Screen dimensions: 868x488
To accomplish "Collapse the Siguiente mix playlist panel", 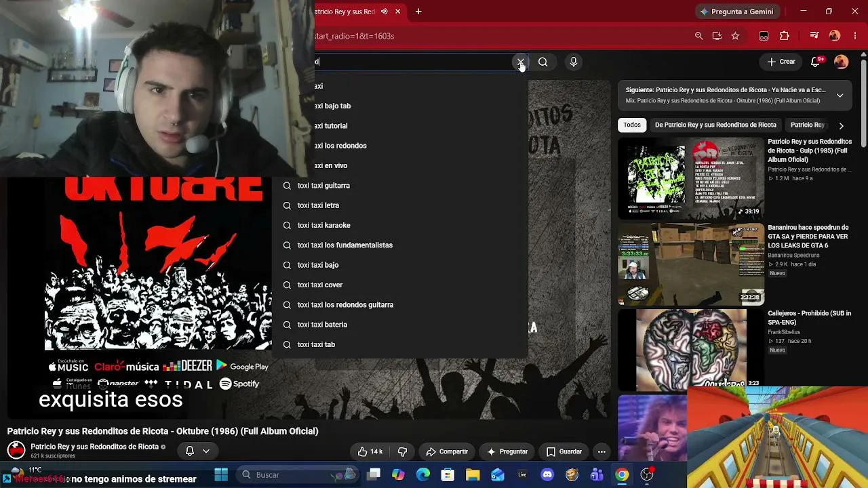I will (840, 95).
